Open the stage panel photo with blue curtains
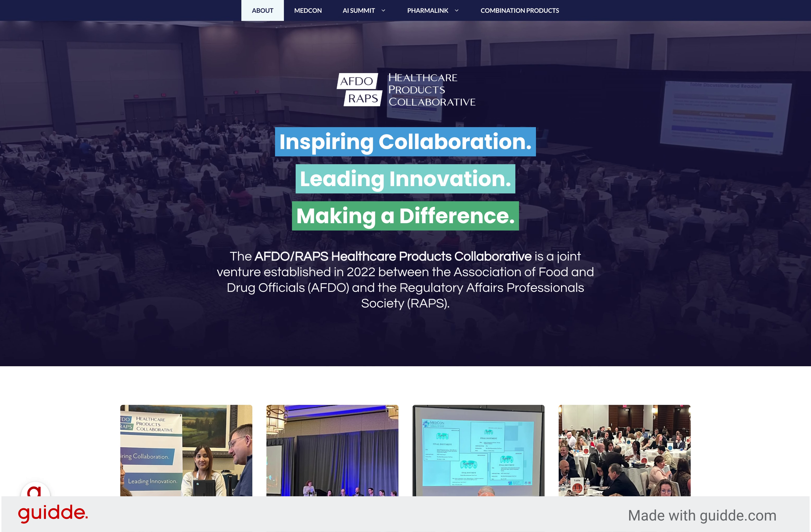811x532 pixels. click(x=332, y=450)
